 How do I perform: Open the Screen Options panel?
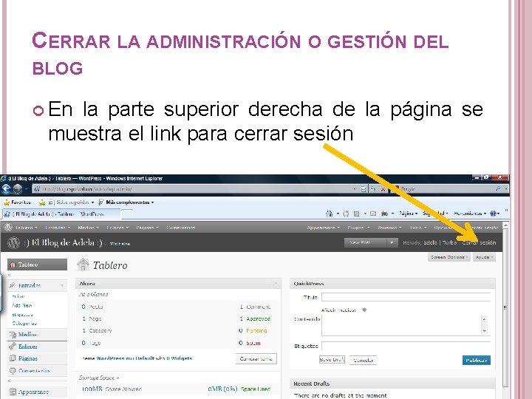(449, 257)
